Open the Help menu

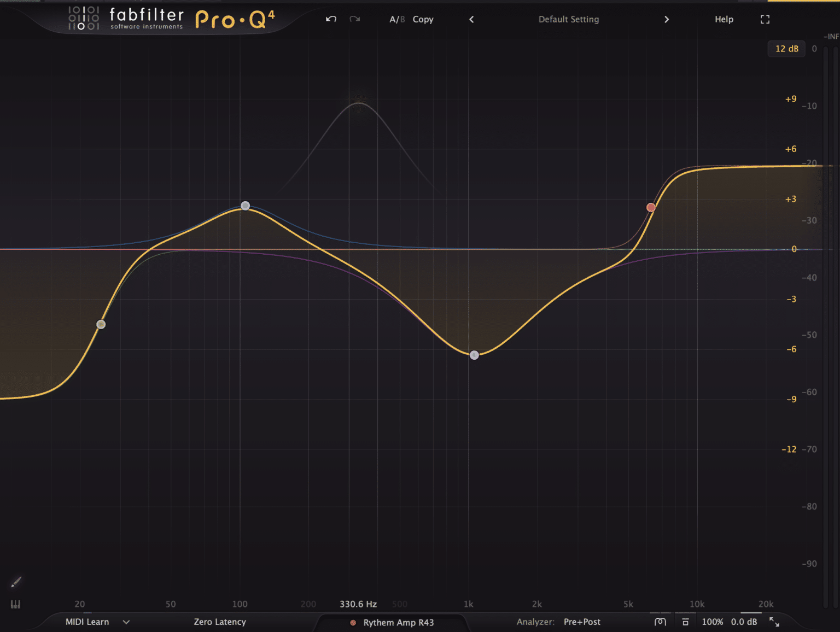tap(724, 19)
